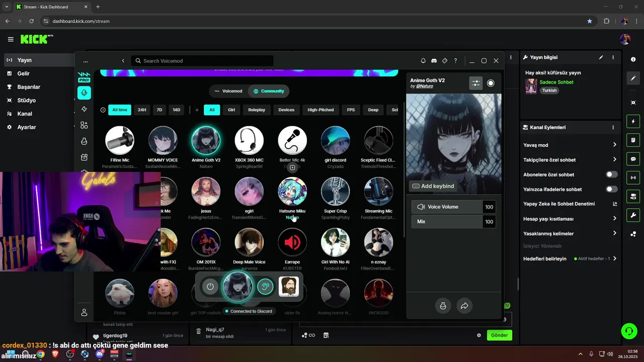Edit Yayın bilgisi with the pencil icon

[601, 57]
